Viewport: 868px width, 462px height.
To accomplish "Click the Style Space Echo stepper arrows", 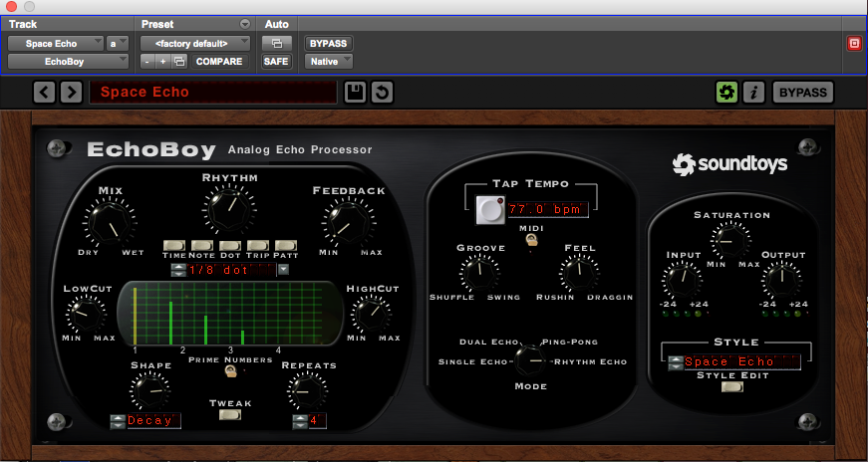I will (x=675, y=362).
